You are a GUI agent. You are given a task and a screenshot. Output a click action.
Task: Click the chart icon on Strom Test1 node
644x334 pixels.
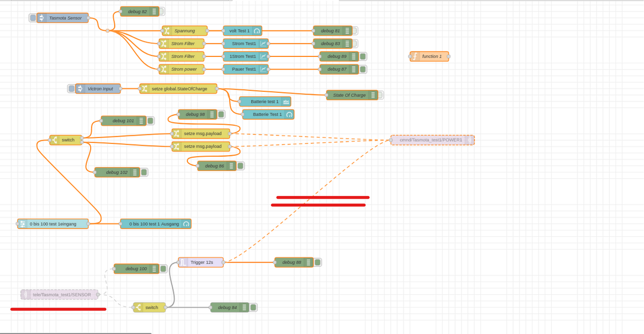(264, 43)
